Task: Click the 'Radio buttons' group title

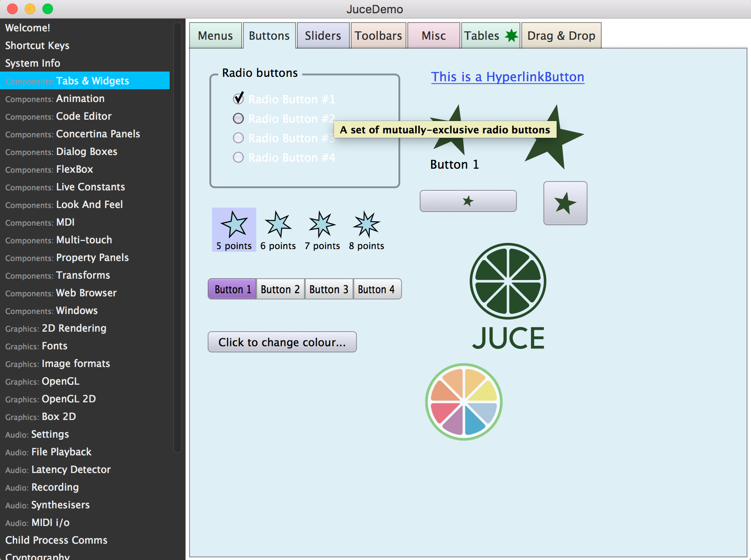Action: (x=260, y=73)
